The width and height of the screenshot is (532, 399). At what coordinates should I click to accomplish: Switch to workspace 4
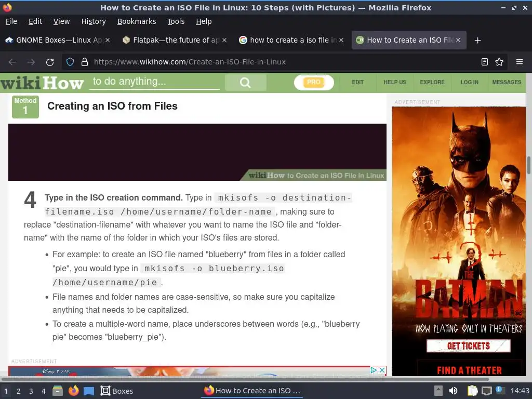(44, 391)
